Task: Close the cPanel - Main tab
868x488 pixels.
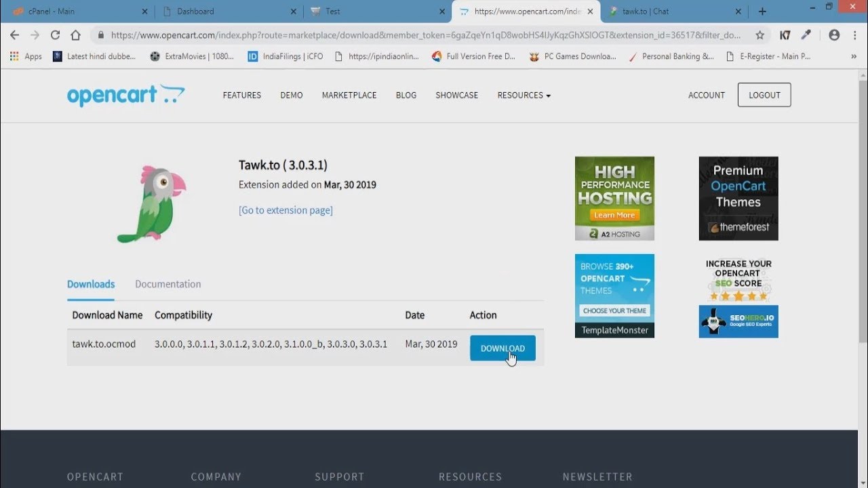Action: [x=144, y=12]
